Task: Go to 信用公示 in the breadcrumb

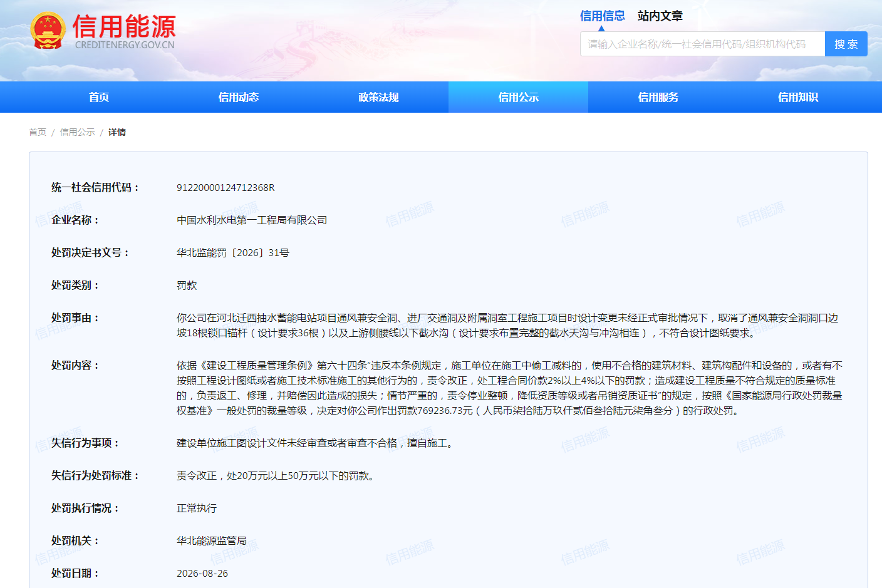Action: [78, 132]
